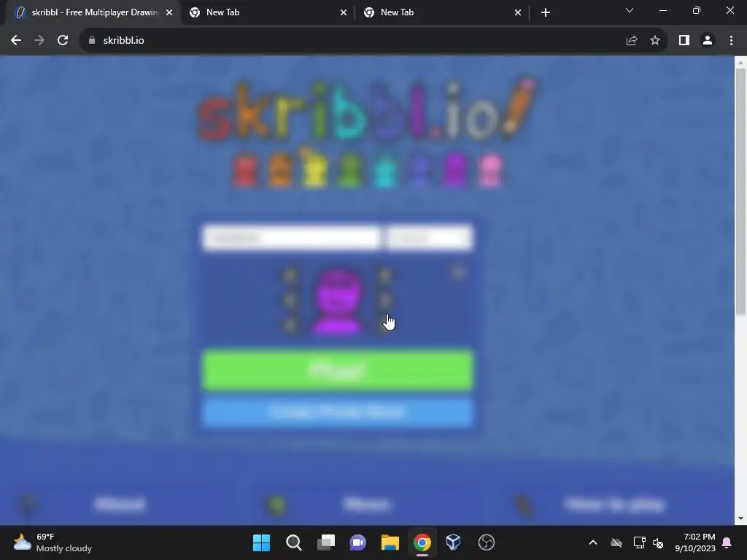Viewport: 747px width, 560px height.
Task: Click the muted volume tray icon
Action: pyautogui.click(x=658, y=542)
